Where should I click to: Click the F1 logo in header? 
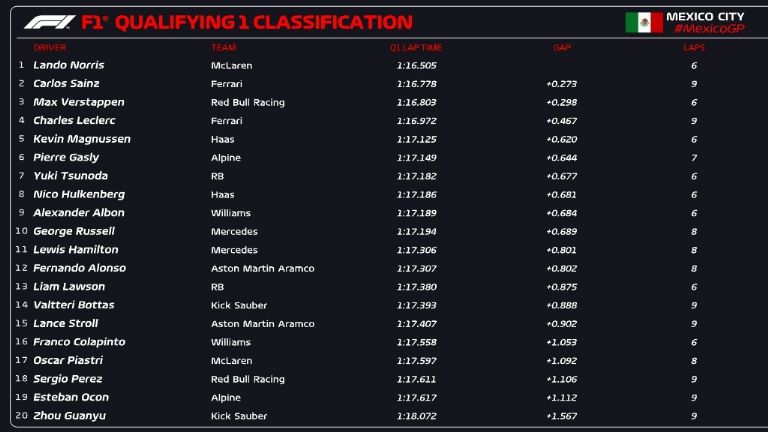click(x=47, y=22)
